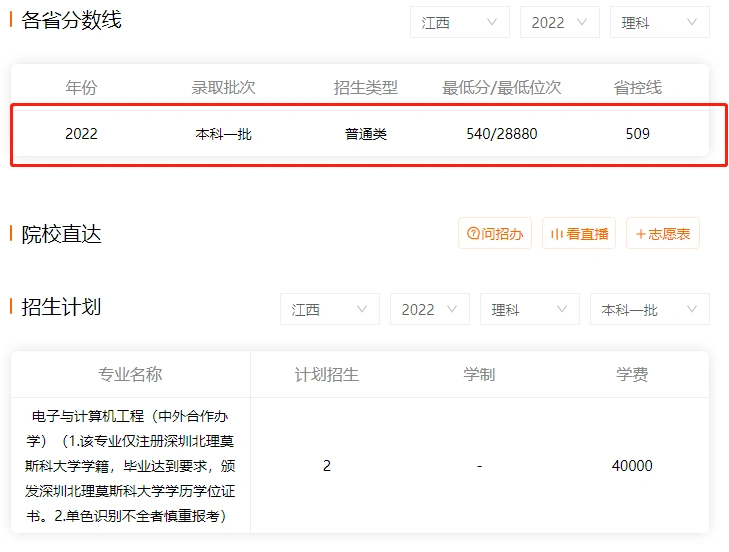The image size is (729, 552).
Task: Click the 问招办 button
Action: pos(495,233)
